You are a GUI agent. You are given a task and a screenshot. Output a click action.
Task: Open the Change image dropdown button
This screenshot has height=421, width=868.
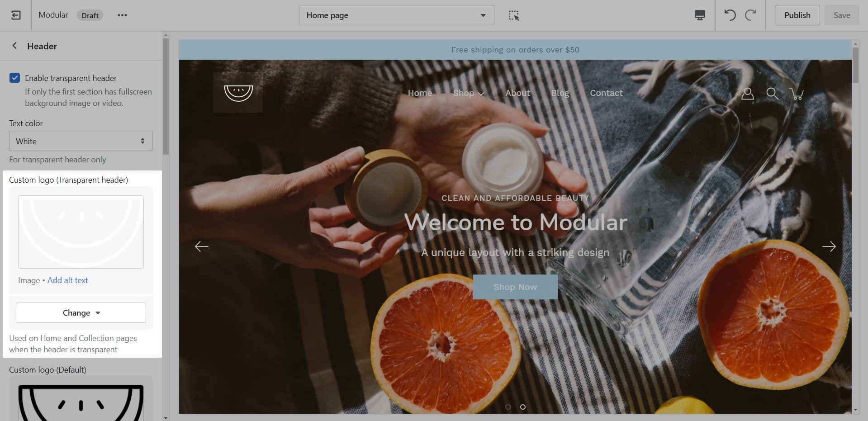(81, 313)
